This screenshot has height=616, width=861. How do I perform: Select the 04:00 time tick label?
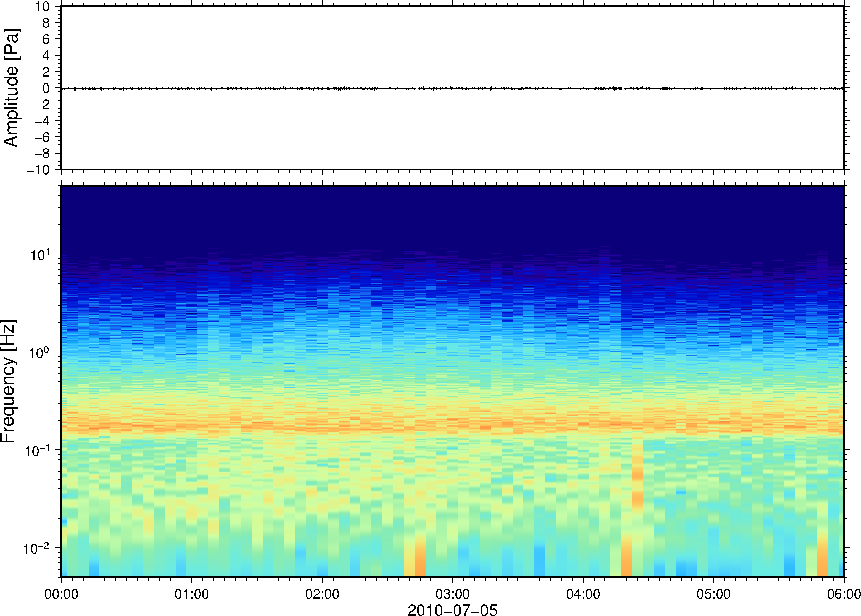coord(583,594)
